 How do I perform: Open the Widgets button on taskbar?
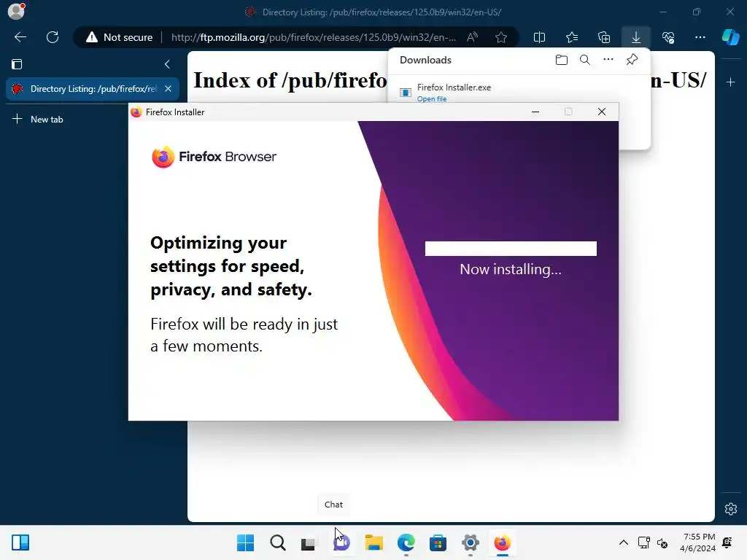20,542
